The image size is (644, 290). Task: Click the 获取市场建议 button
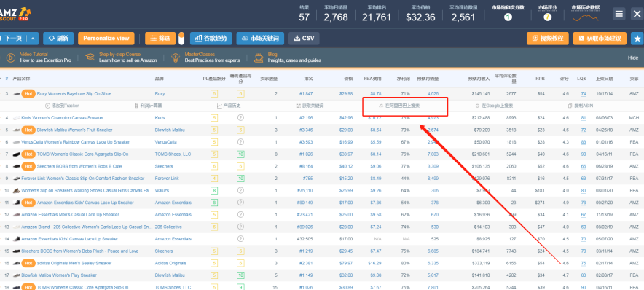[x=600, y=39]
